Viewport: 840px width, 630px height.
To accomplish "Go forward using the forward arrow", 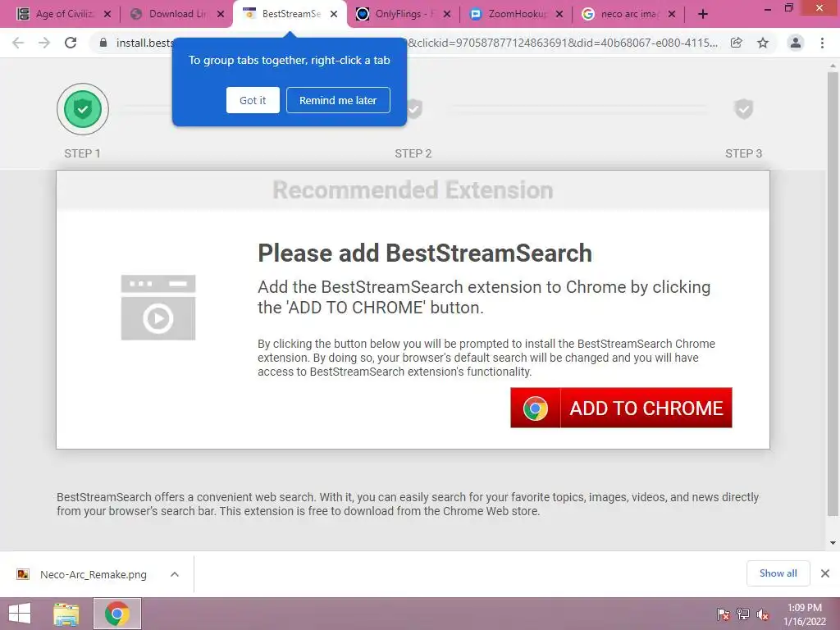I will [44, 43].
